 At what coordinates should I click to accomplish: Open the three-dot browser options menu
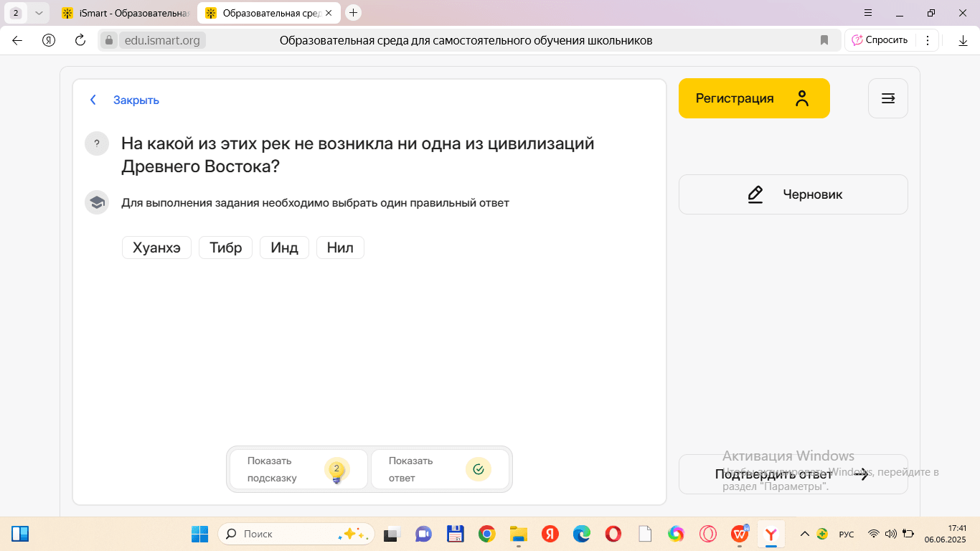coord(928,40)
